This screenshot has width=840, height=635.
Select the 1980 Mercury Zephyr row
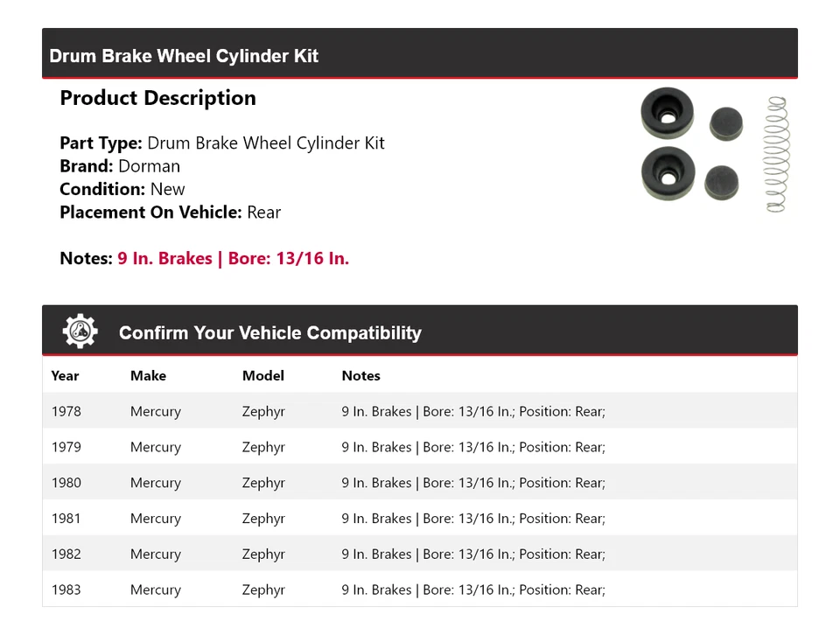point(419,483)
